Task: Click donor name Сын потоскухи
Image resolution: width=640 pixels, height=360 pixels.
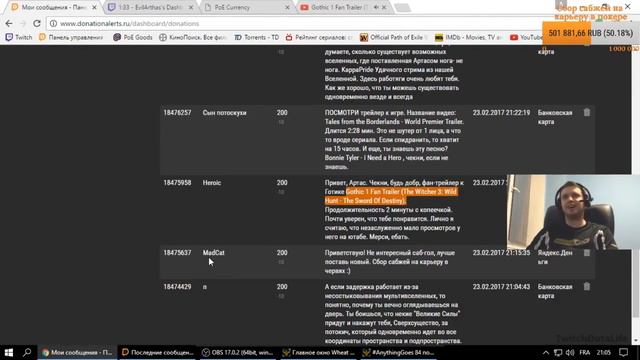Action: [x=224, y=113]
